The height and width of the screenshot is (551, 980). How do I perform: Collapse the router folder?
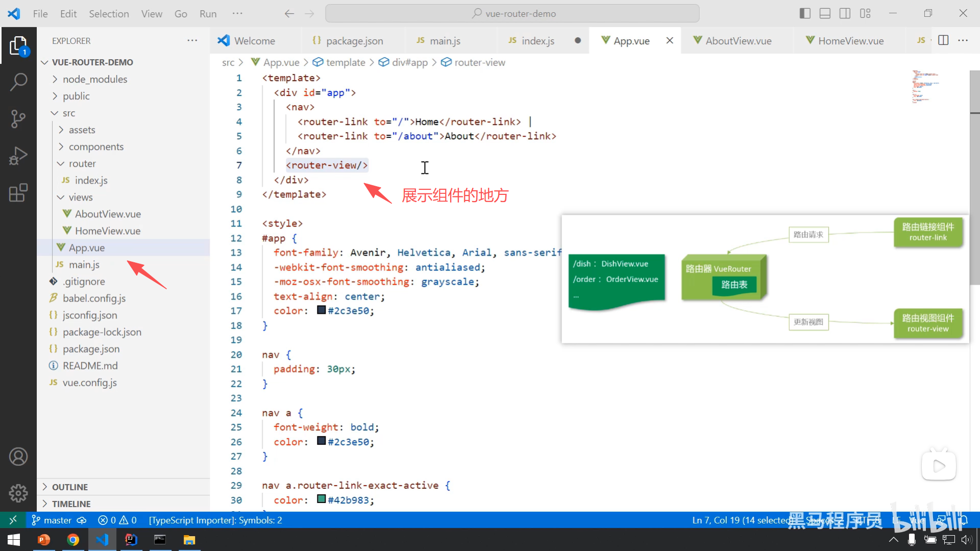(82, 163)
